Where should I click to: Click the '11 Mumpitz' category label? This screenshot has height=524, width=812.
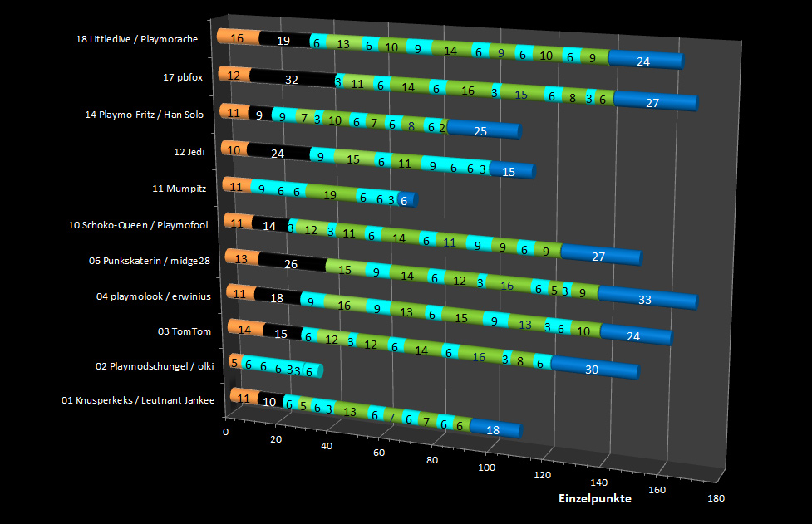click(179, 188)
